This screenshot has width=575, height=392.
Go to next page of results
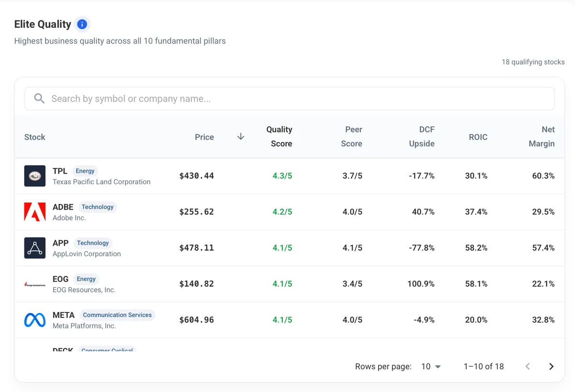[551, 367]
